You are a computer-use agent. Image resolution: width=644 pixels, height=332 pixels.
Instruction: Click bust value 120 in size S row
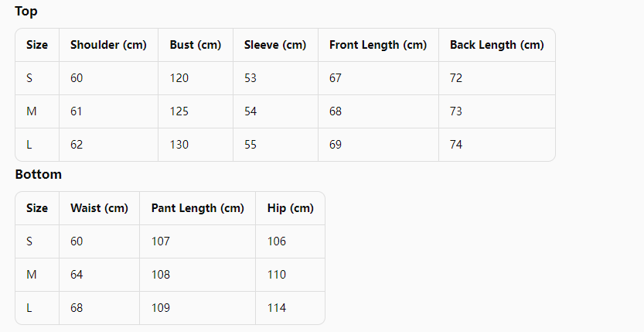click(179, 78)
